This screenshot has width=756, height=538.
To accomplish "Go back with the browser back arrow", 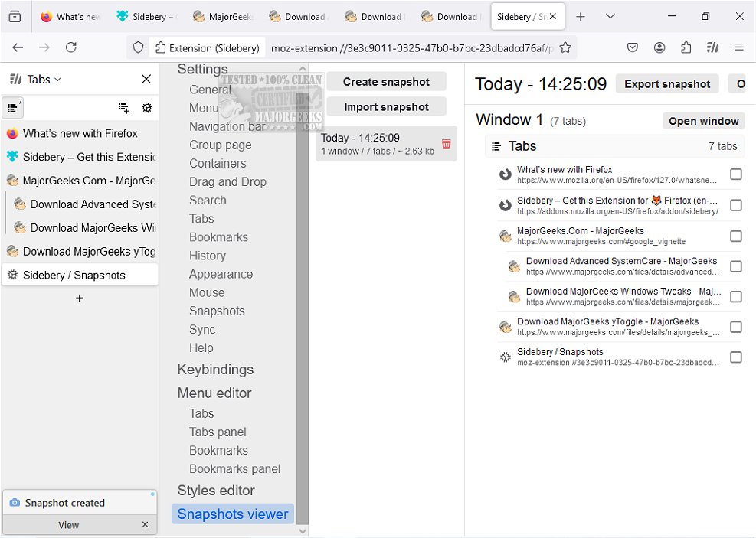I will pos(18,47).
